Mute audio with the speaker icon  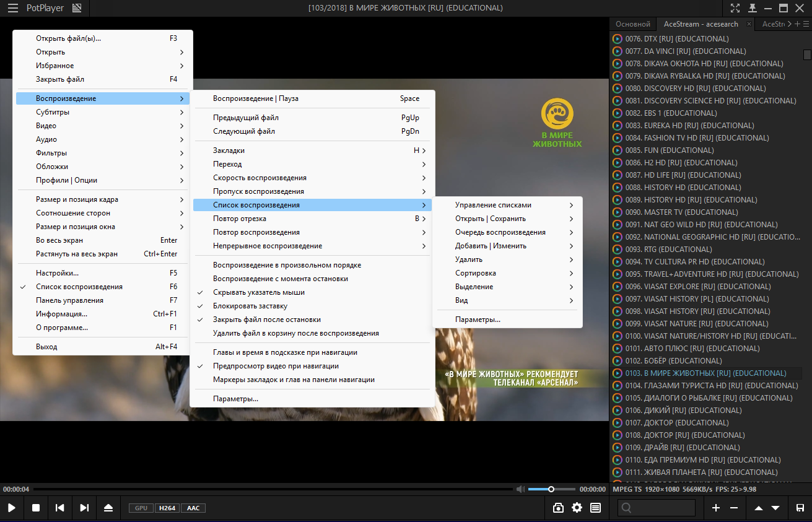click(520, 489)
